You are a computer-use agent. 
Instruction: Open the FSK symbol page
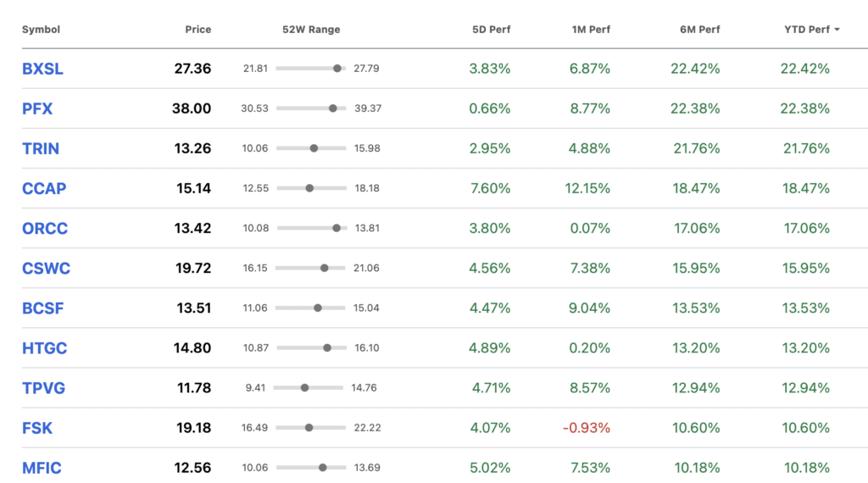coord(37,428)
